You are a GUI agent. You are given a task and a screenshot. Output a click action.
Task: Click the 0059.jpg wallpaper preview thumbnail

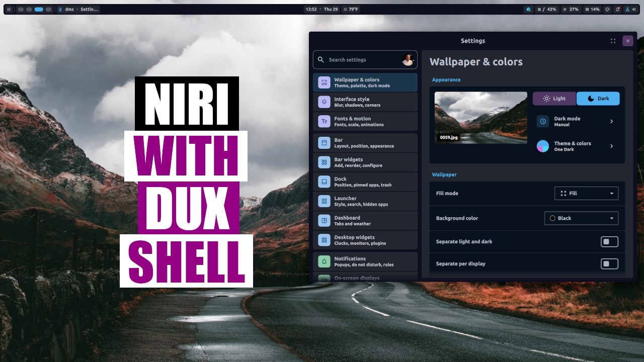[x=481, y=118]
